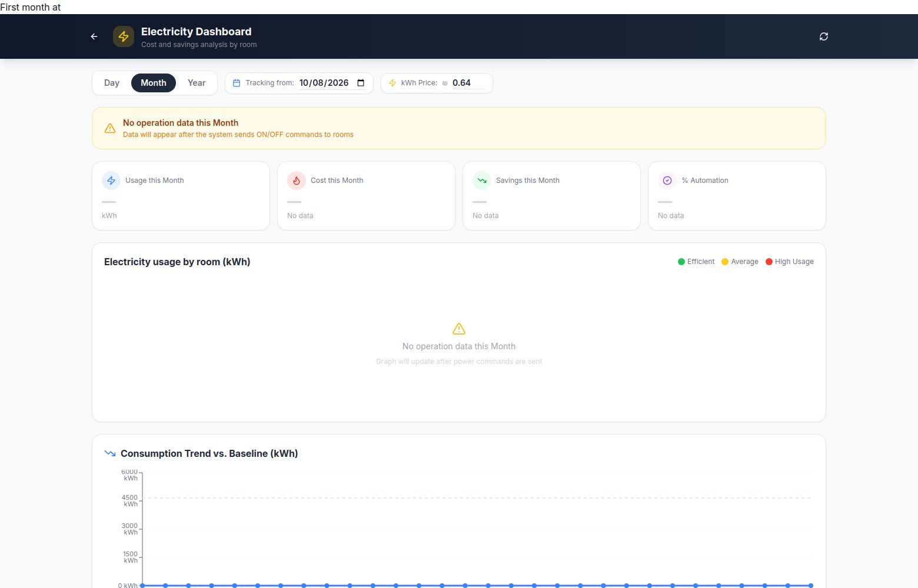Click the yellow lightning bolt dashboard logo
The height and width of the screenshot is (588, 918).
tap(124, 36)
